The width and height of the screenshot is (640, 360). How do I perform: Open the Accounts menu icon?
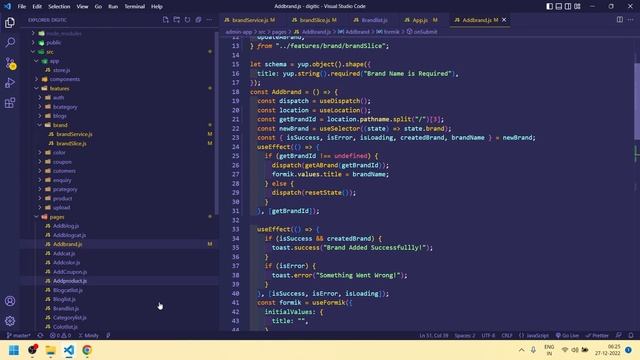click(10, 301)
